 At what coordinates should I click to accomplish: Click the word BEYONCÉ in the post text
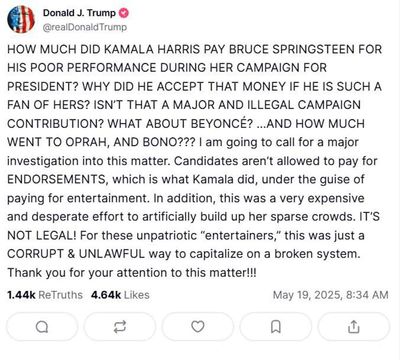(222, 124)
